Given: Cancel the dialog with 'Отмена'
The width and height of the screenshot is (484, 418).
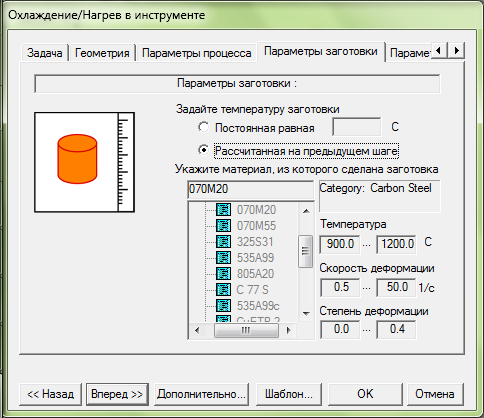Looking at the screenshot, I should (435, 394).
